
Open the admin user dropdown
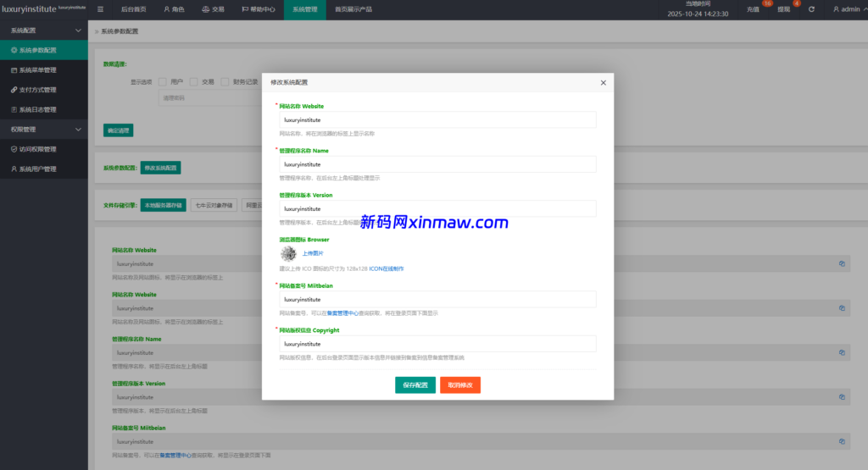(849, 9)
